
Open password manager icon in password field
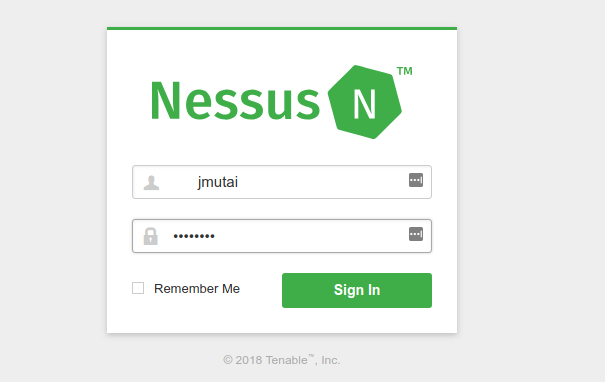click(x=416, y=234)
